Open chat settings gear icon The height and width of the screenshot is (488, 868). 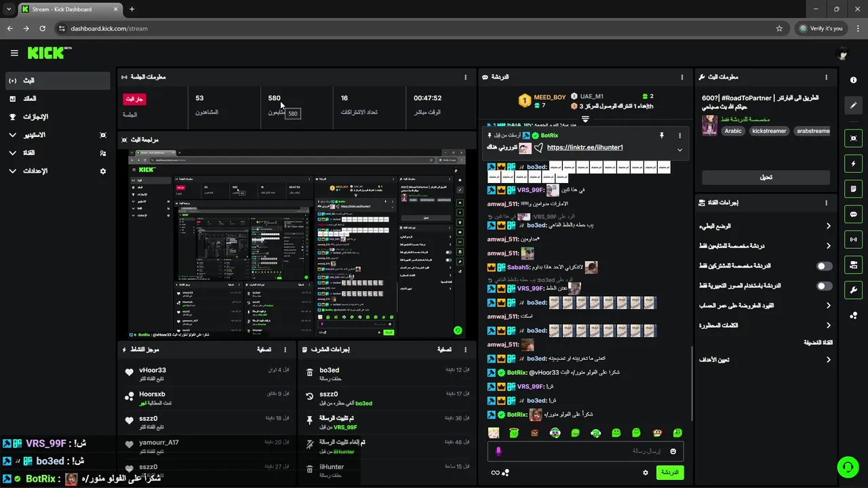pyautogui.click(x=646, y=472)
